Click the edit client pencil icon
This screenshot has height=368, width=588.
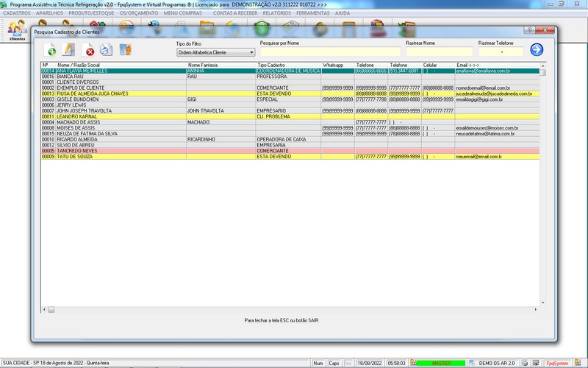pos(68,49)
